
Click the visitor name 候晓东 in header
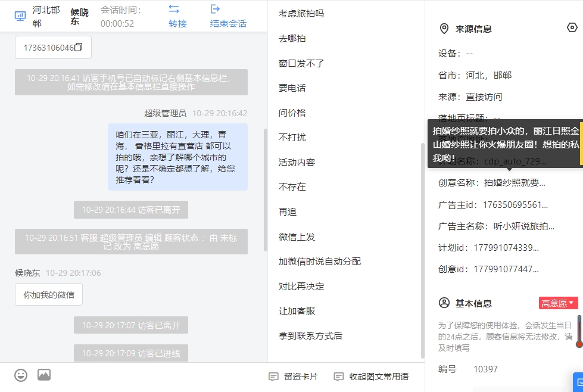click(80, 17)
